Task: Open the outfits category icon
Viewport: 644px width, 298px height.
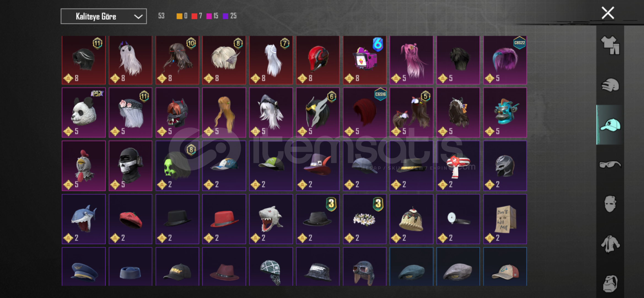Action: click(610, 45)
